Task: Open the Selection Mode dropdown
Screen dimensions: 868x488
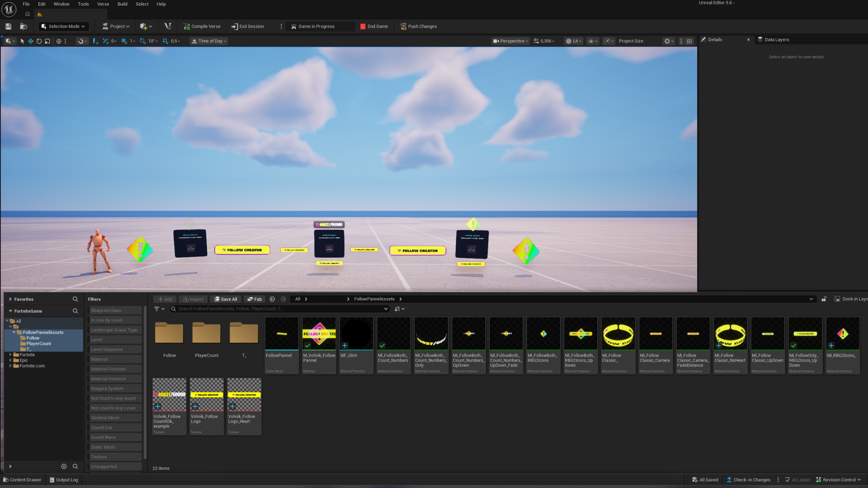Action: click(x=63, y=27)
